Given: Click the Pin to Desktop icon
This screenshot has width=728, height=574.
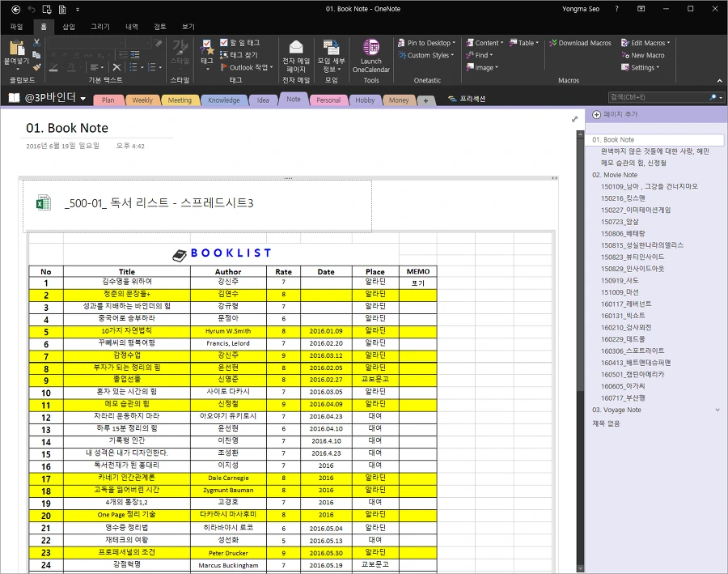Looking at the screenshot, I should [x=401, y=43].
